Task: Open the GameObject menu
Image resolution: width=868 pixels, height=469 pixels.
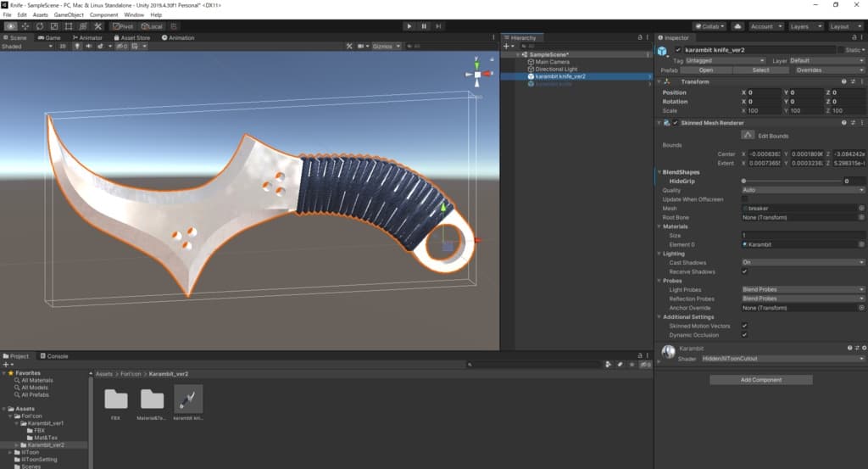Action: click(69, 14)
